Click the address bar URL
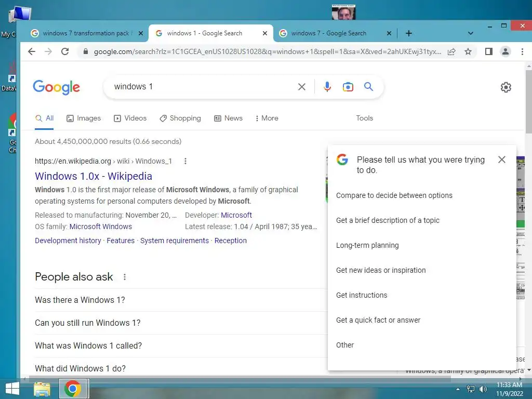Viewport: 532px width, 399px height. tap(268, 51)
